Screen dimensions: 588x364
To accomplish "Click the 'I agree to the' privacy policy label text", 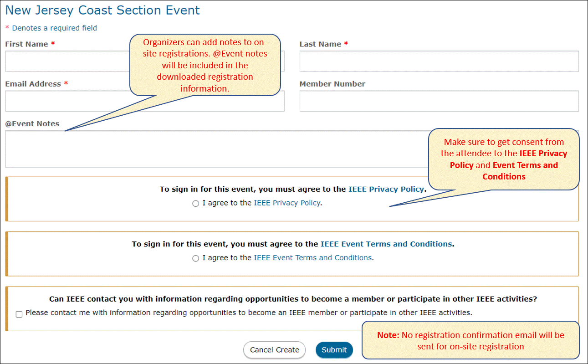I will tap(227, 203).
